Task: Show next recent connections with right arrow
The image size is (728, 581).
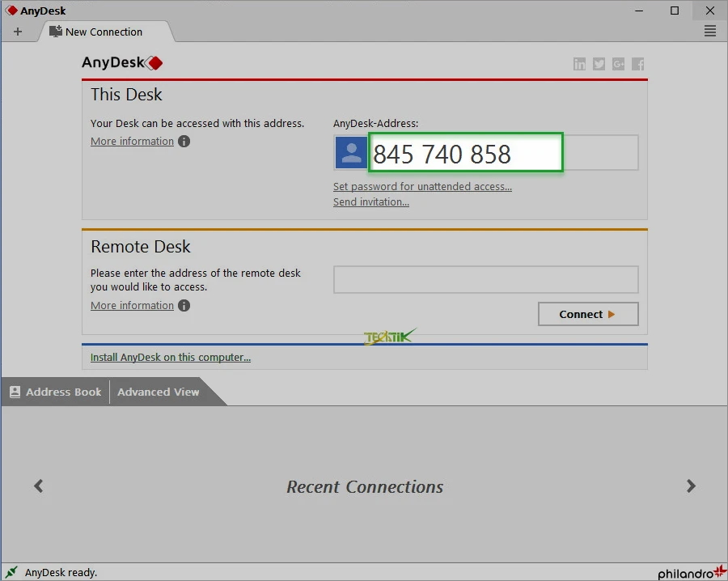Action: (691, 486)
